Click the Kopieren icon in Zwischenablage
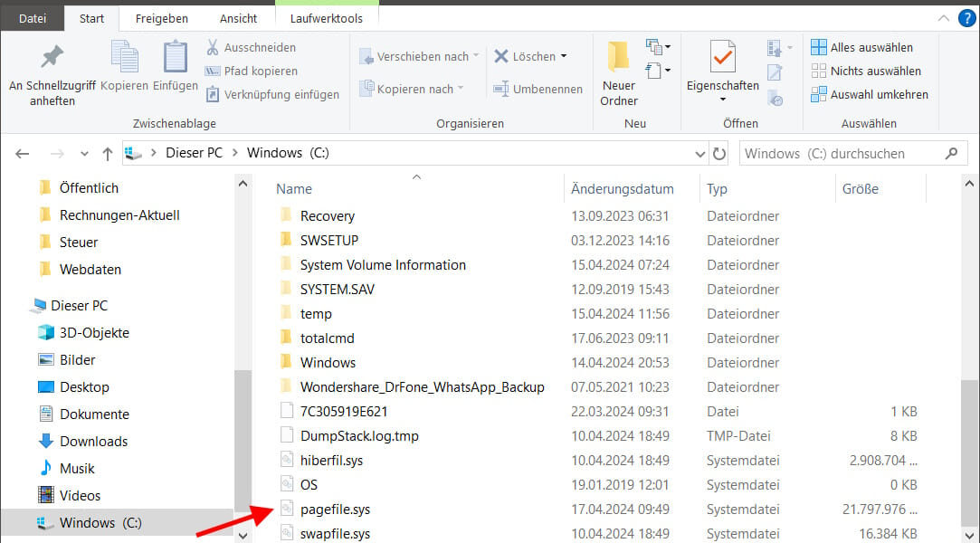Viewport: 980px width, 543px height. tap(124, 58)
